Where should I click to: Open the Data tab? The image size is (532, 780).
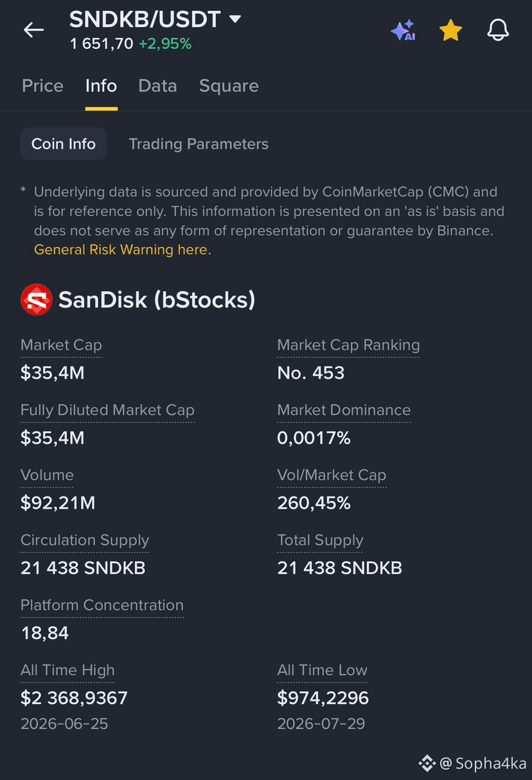pos(157,86)
